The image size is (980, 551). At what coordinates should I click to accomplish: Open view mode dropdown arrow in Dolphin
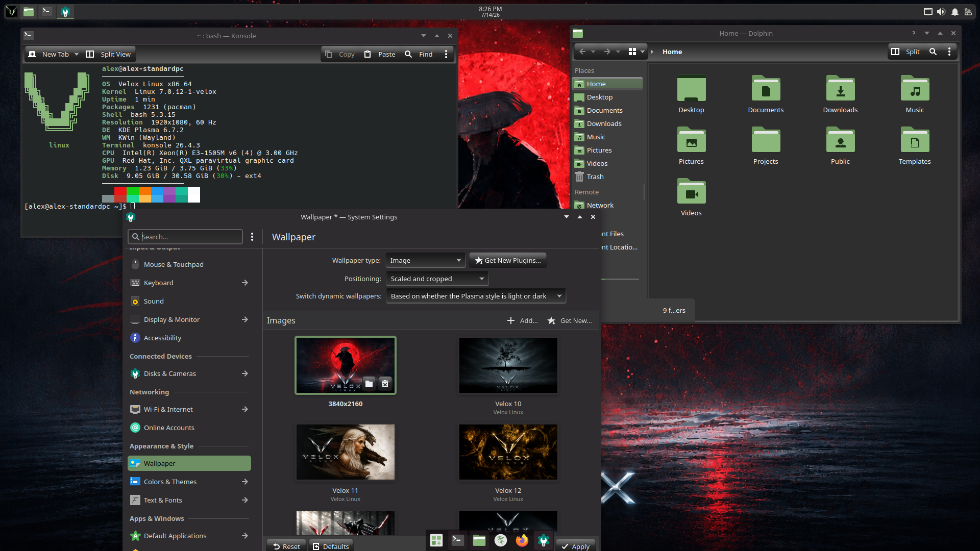(643, 52)
